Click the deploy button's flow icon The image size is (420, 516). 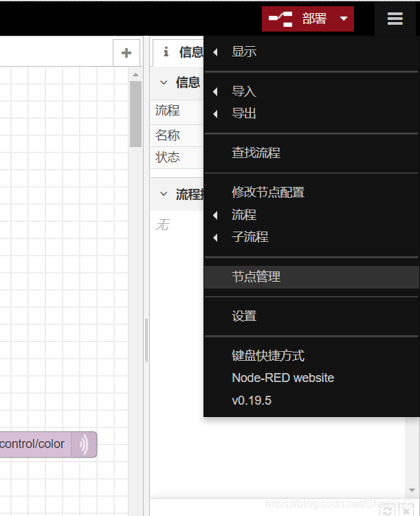(280, 19)
